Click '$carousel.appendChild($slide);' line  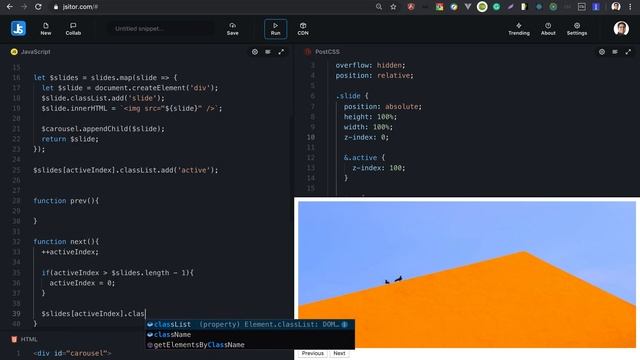coord(103,129)
